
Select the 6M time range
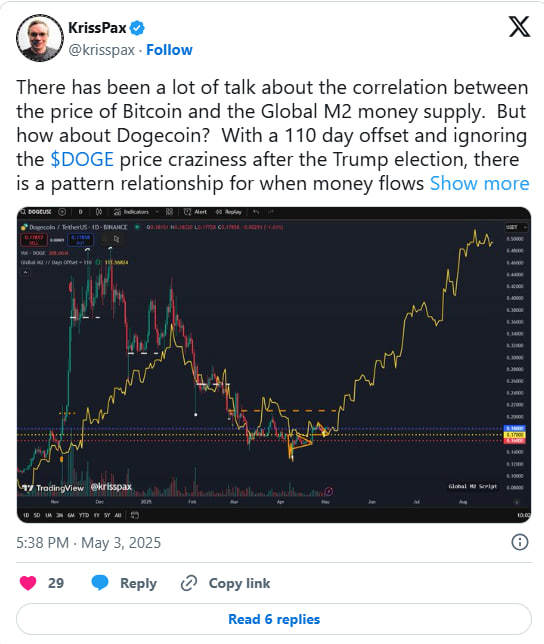coord(71,515)
